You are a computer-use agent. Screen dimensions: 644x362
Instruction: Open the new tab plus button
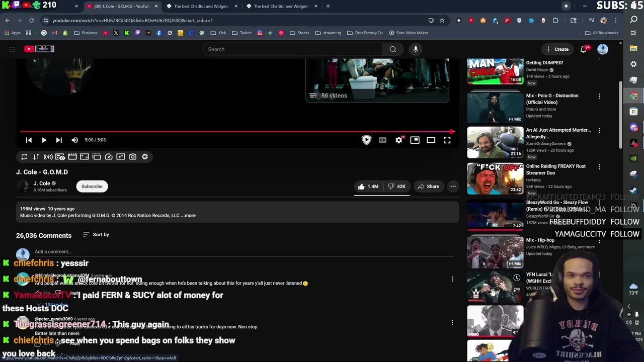click(328, 6)
